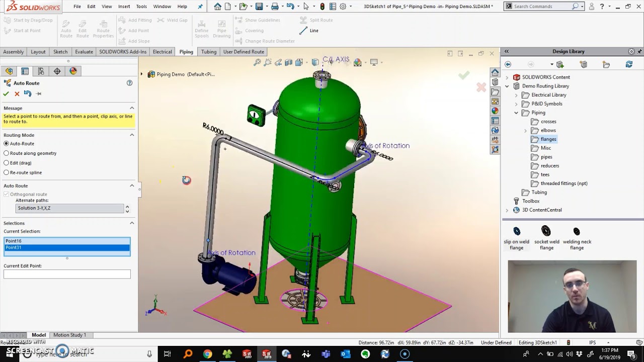Open Section View in view toolbar
The image size is (644, 362).
[289, 62]
